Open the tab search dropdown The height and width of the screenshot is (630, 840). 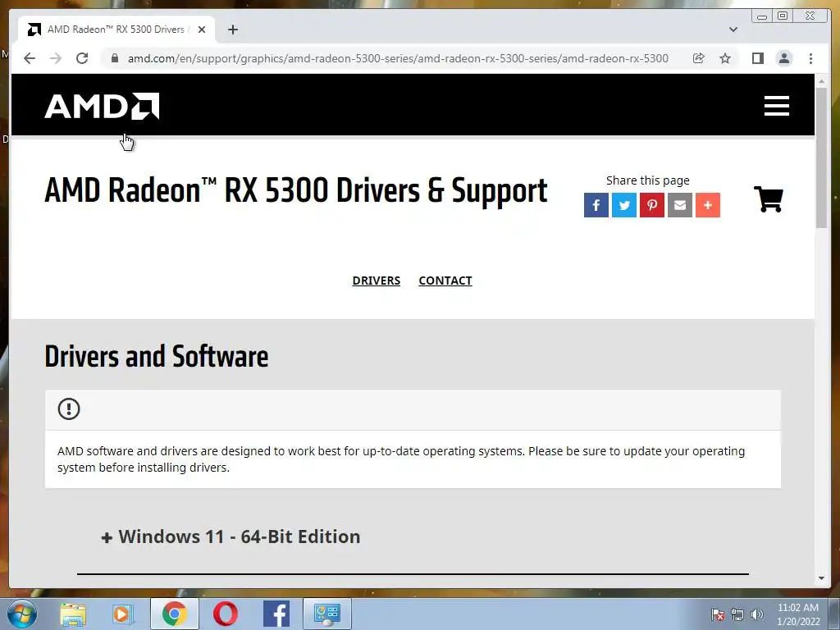[x=733, y=30]
